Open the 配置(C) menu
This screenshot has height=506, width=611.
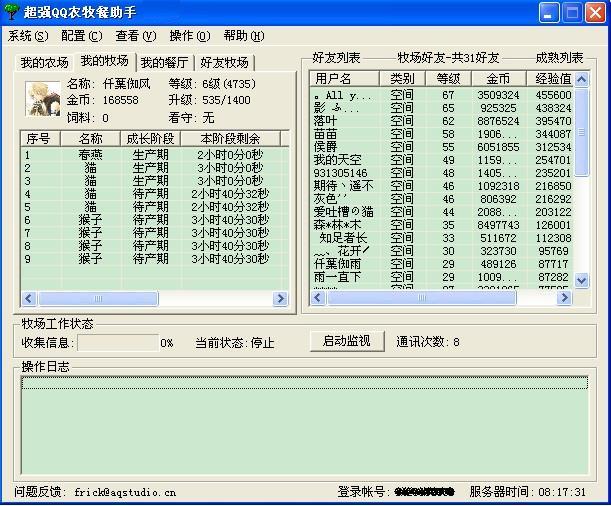tap(82, 36)
